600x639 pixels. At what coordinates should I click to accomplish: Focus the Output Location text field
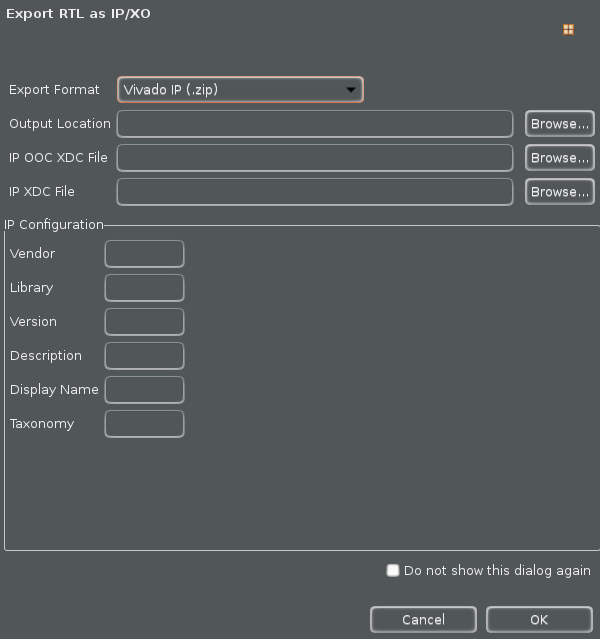point(315,124)
